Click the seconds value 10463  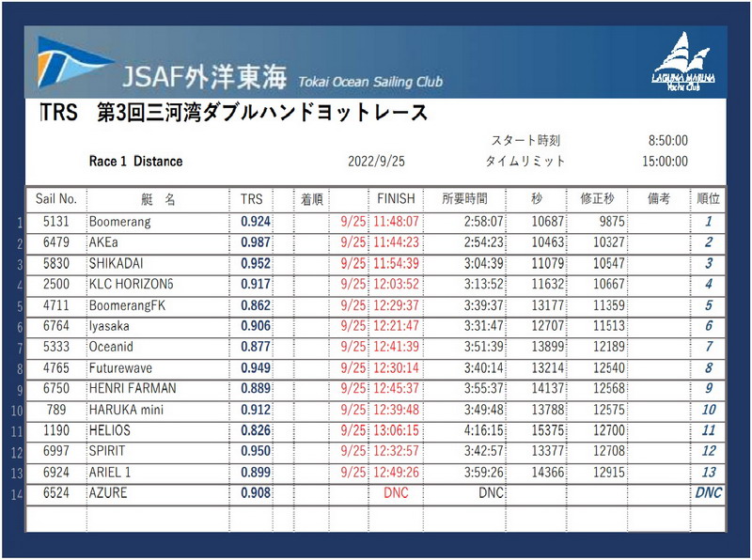(548, 242)
